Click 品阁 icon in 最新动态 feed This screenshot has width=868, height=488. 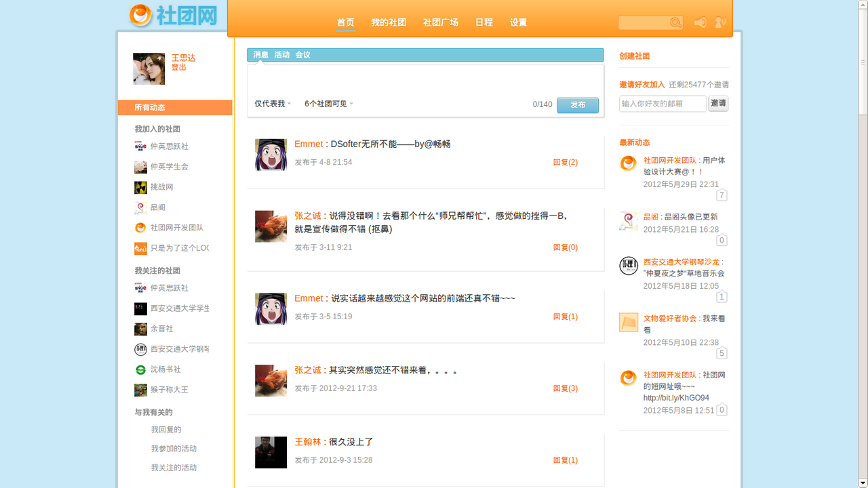pyautogui.click(x=629, y=221)
